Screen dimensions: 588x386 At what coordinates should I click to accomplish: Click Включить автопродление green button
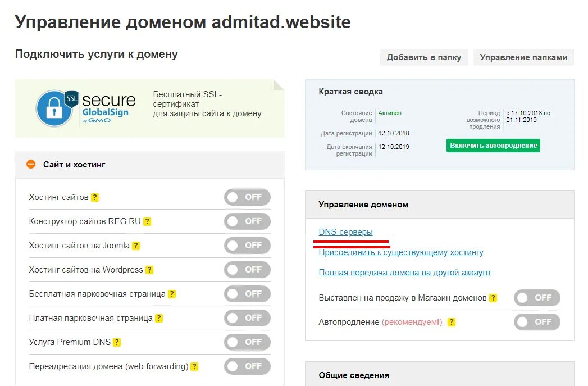coord(493,146)
